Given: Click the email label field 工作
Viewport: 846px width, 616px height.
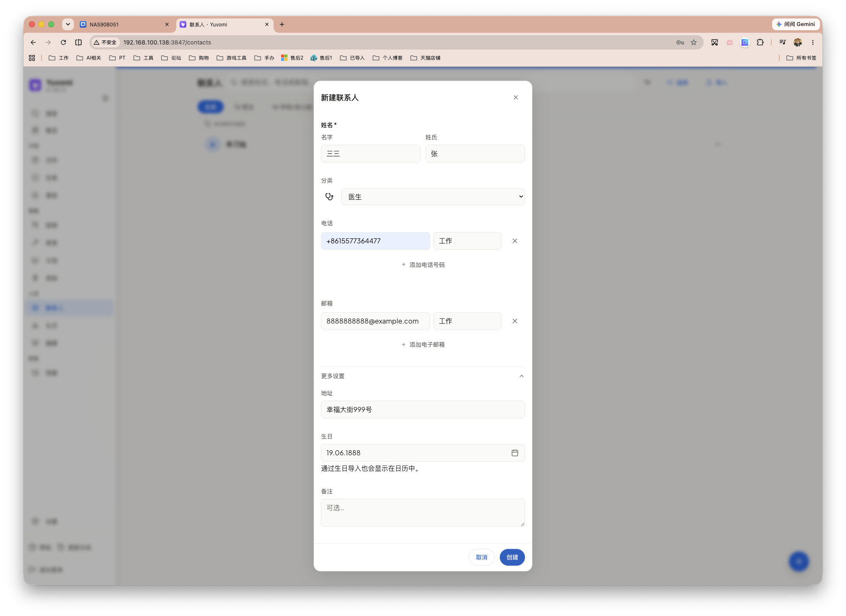Looking at the screenshot, I should click(467, 321).
